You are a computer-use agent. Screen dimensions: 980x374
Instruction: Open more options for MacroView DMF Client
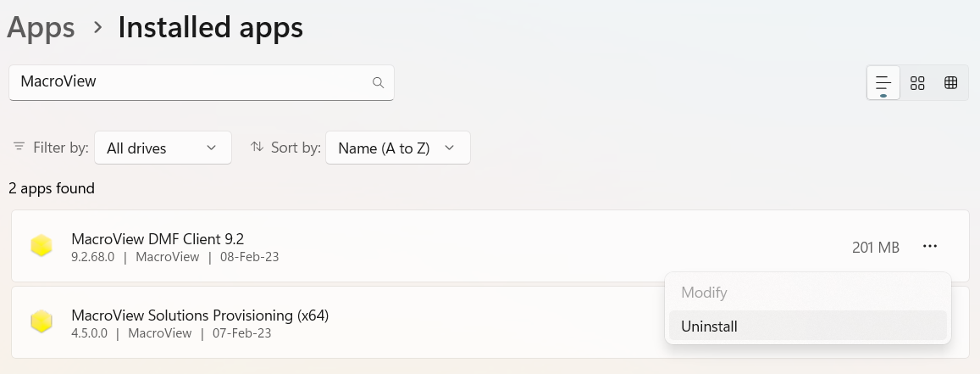[930, 247]
